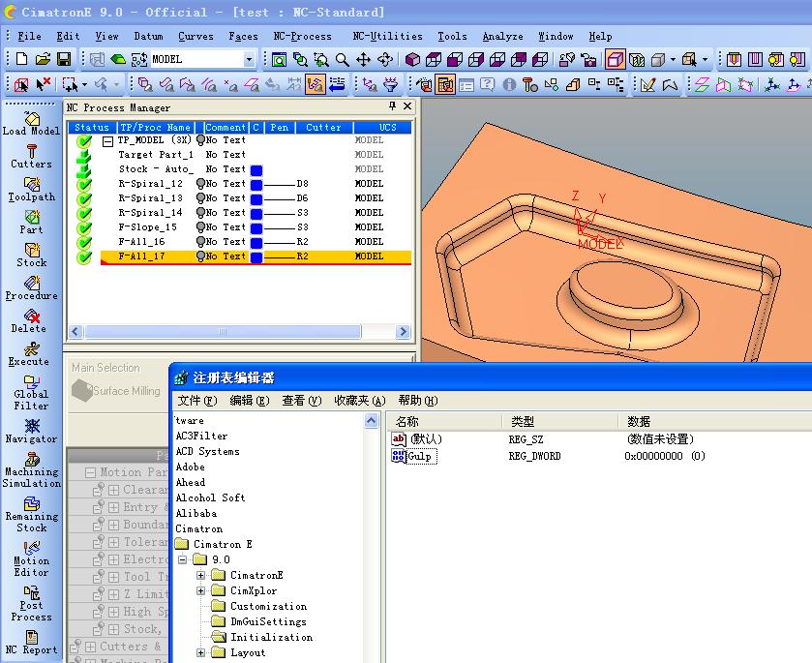
Task: Expand the CimXplor registry folder
Action: click(x=200, y=591)
